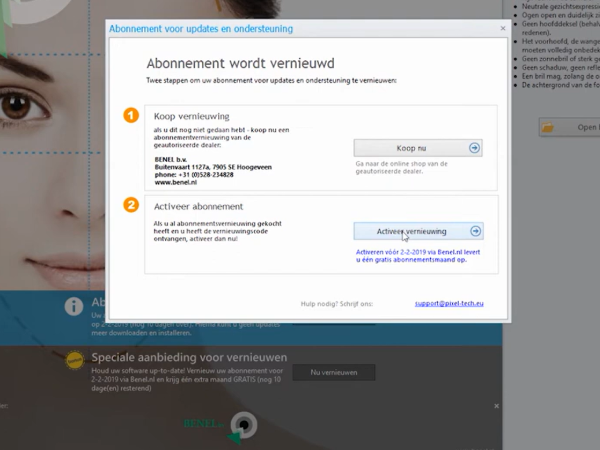Click the Activeer vernieuwing button
This screenshot has height=450, width=600.
point(418,231)
